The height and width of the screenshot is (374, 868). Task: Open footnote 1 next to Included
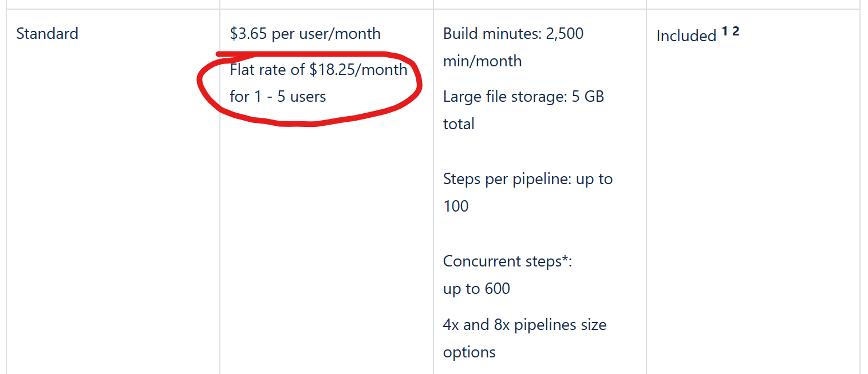tap(725, 31)
